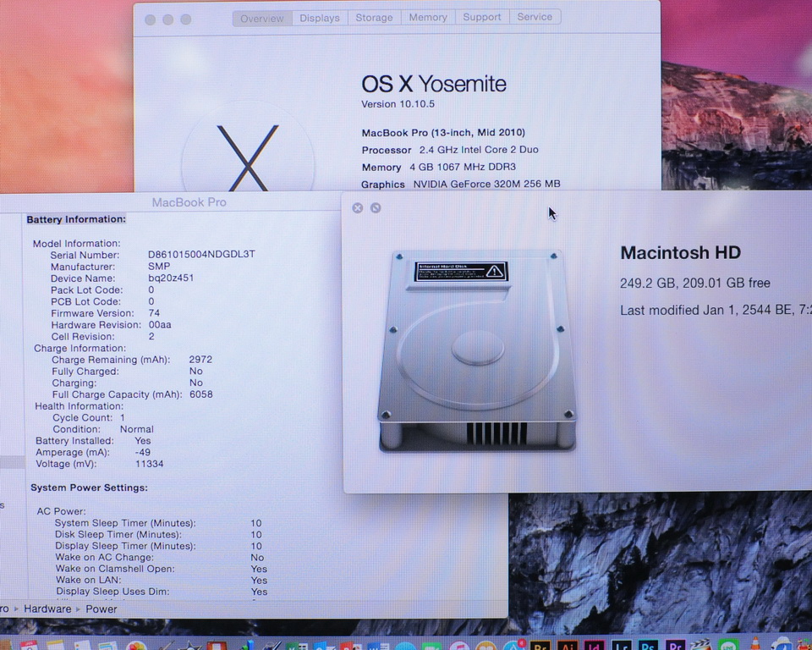Click the Graphics NVIDIA GeForce 320M line
Screen dimensions: 812x650
click(461, 184)
